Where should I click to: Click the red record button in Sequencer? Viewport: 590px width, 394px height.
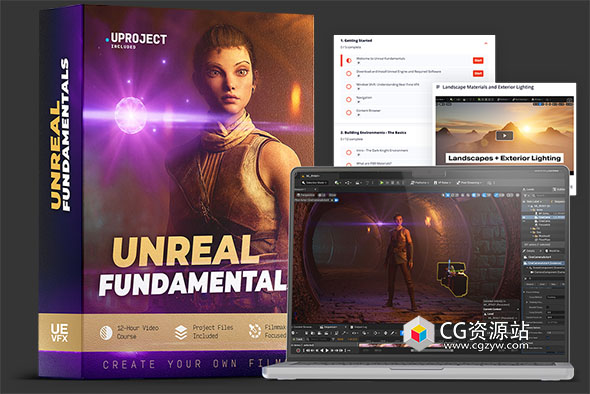(x=298, y=350)
